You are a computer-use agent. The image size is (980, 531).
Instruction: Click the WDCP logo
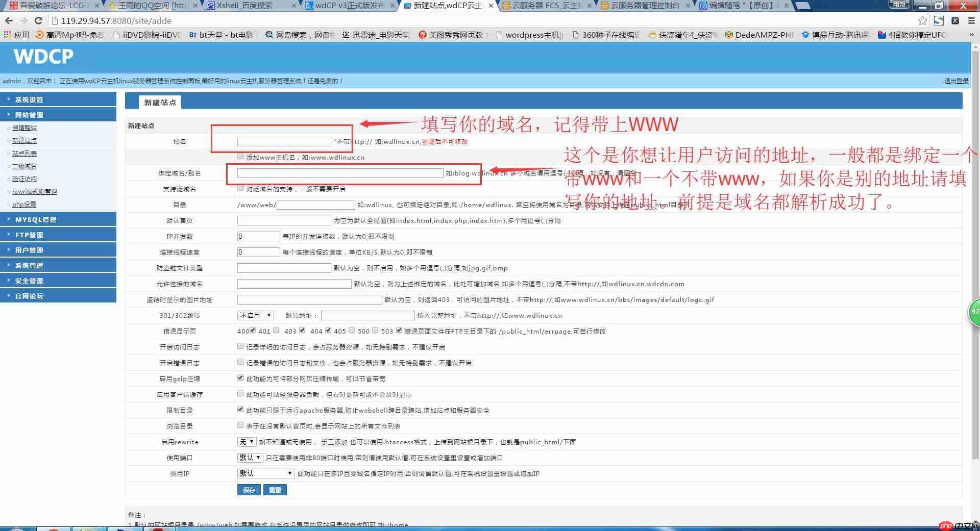click(x=43, y=57)
